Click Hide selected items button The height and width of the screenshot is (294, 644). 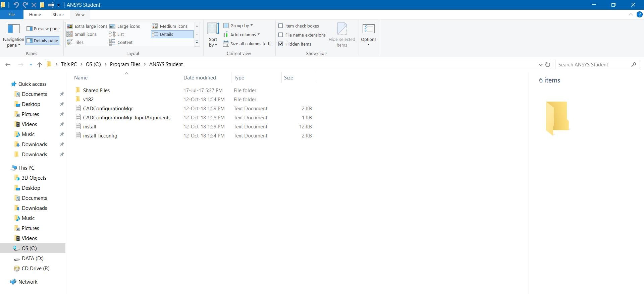[342, 35]
